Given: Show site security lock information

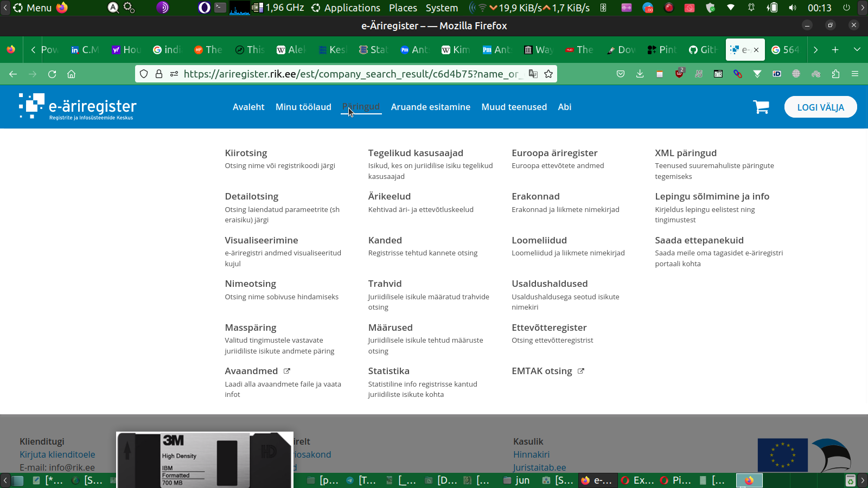Looking at the screenshot, I should [x=159, y=74].
